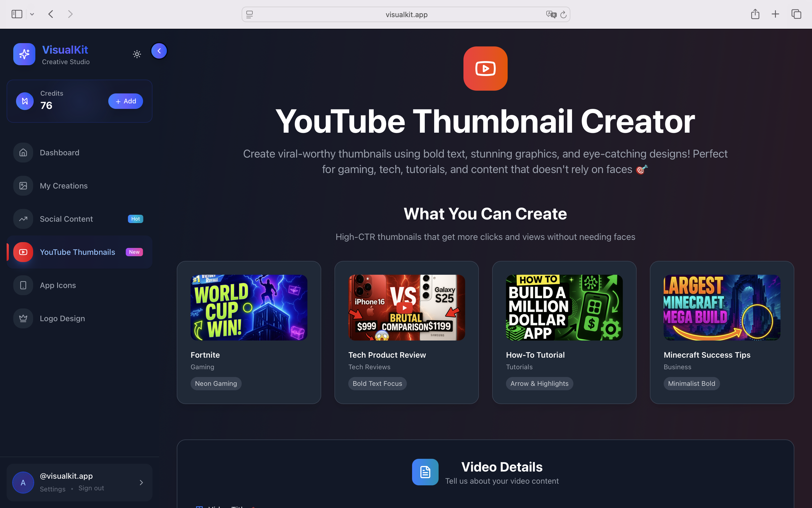Click the Business category label
The height and width of the screenshot is (508, 812).
click(x=677, y=367)
